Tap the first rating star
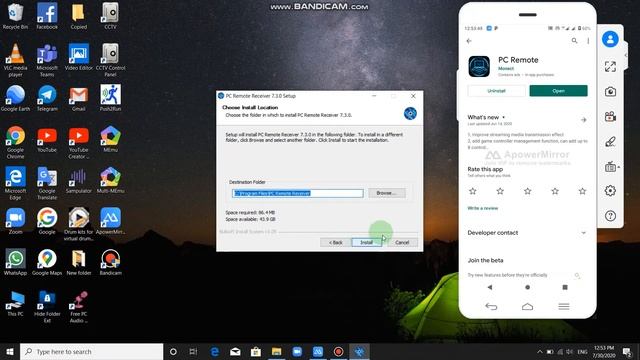The width and height of the screenshot is (640, 360). pyautogui.click(x=473, y=191)
